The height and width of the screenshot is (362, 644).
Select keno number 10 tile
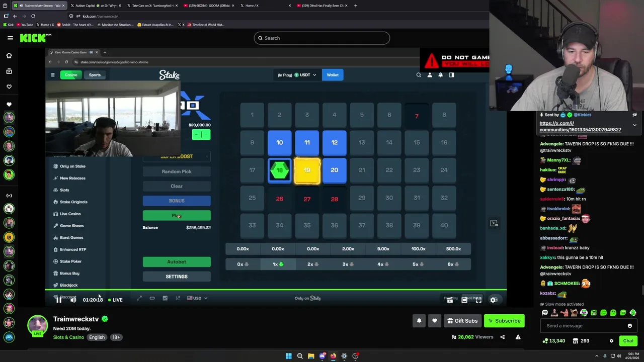click(279, 142)
